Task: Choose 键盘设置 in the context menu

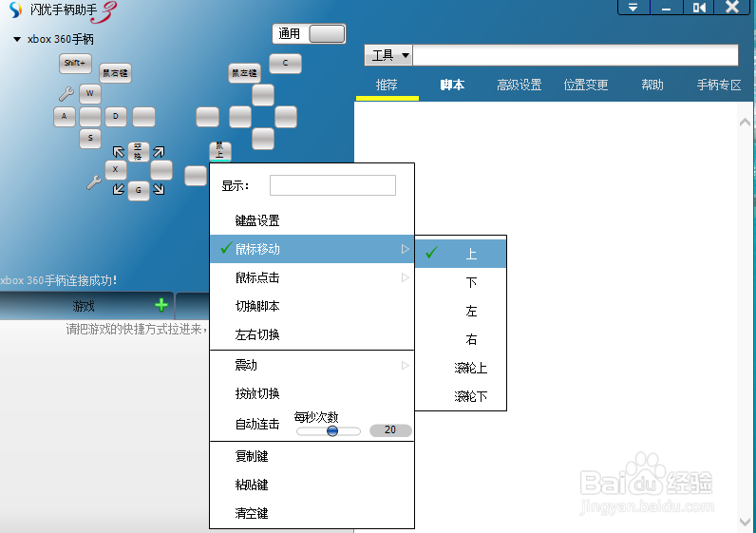Action: point(312,221)
